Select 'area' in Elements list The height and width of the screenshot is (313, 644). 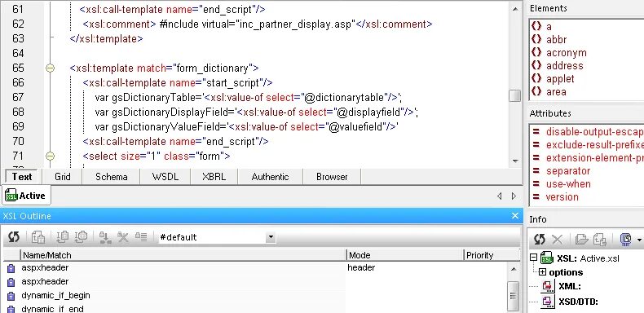556,92
